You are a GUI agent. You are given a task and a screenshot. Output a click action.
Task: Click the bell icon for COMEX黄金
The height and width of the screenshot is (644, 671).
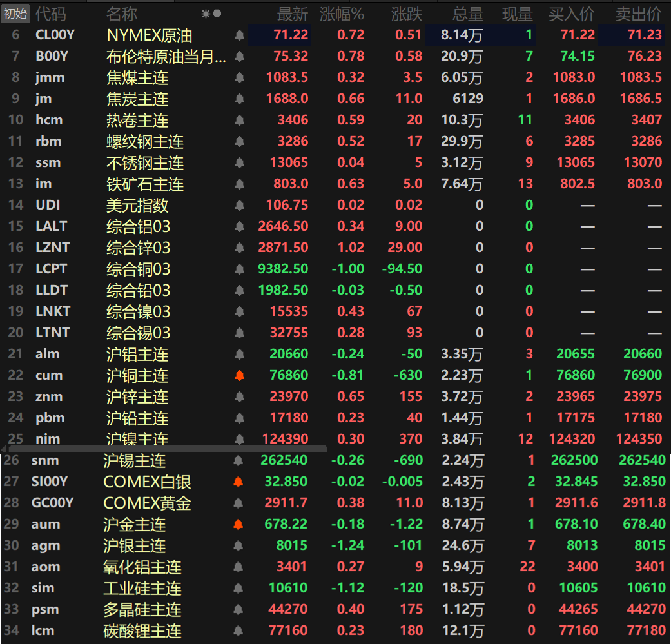[239, 503]
